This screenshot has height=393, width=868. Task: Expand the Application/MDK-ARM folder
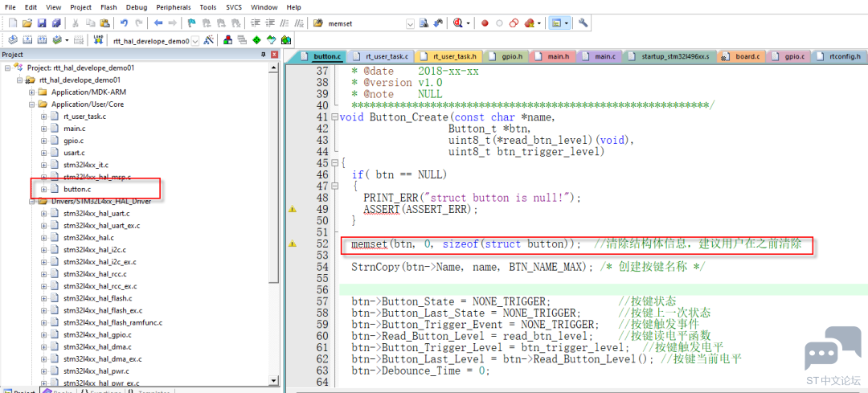(x=31, y=92)
